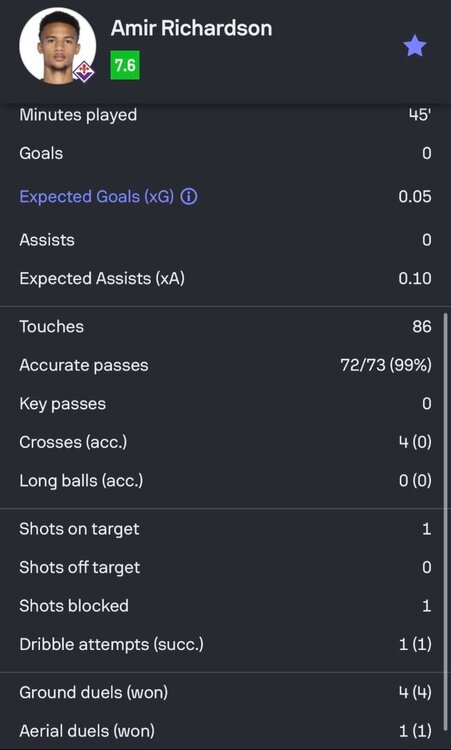Viewport: 451px width, 750px height.
Task: Click the Ground duels (won) row
Action: [x=225, y=693]
